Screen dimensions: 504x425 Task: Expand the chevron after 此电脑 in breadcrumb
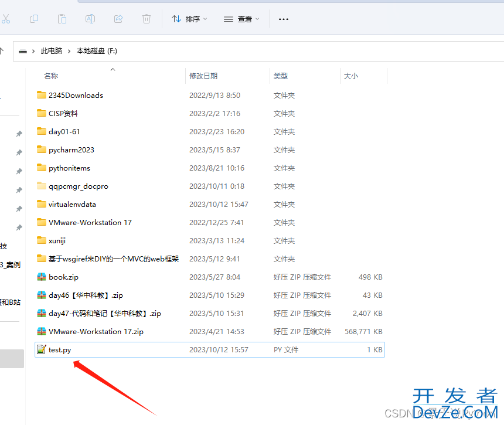pos(69,51)
